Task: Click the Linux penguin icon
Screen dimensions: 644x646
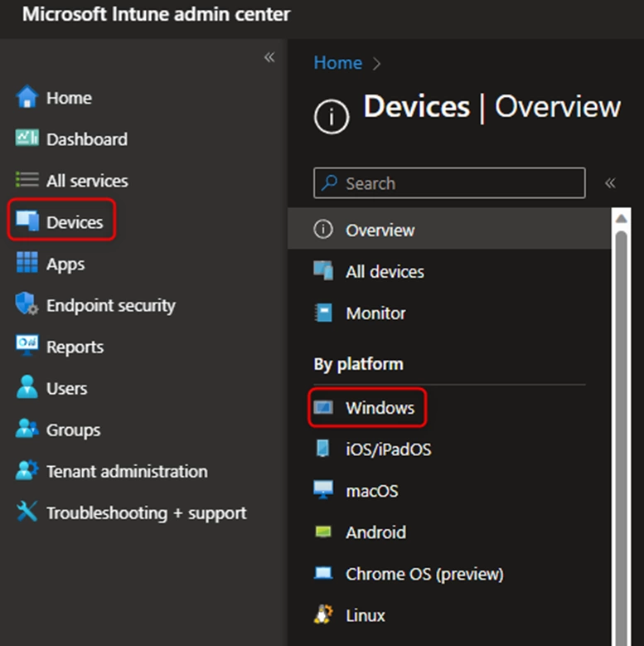Action: tap(323, 614)
